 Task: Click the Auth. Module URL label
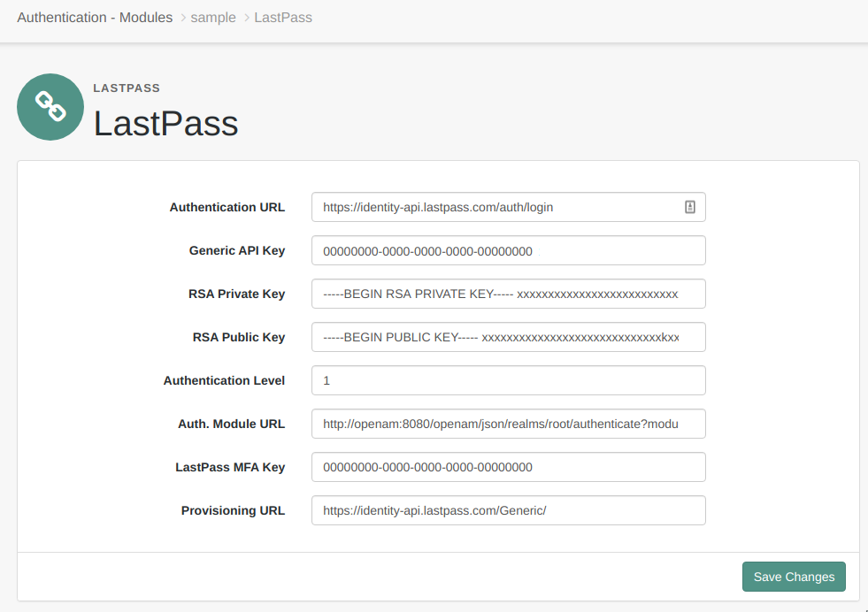pos(232,424)
